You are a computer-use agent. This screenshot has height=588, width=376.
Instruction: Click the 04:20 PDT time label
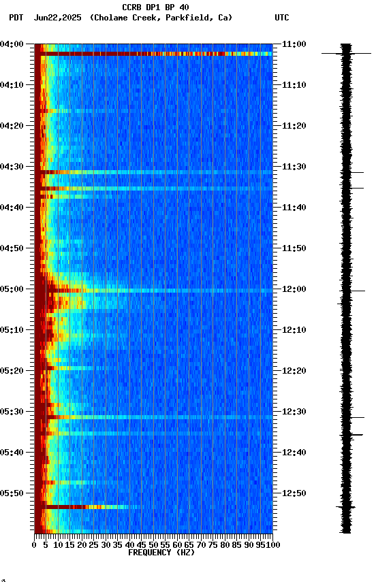coord(12,126)
